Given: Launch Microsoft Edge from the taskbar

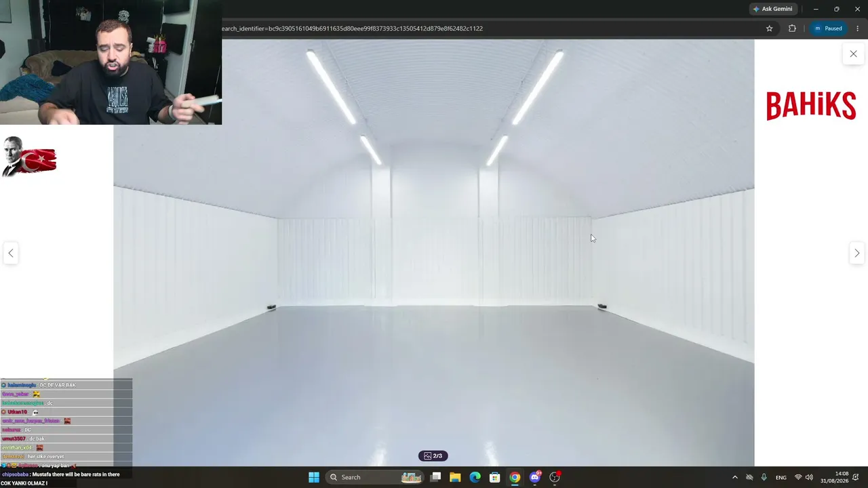Looking at the screenshot, I should [x=475, y=477].
